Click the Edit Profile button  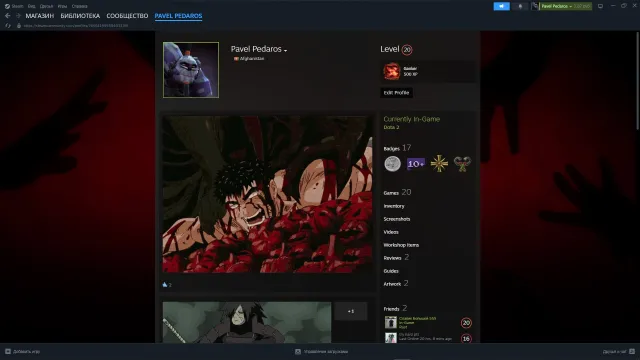396,93
